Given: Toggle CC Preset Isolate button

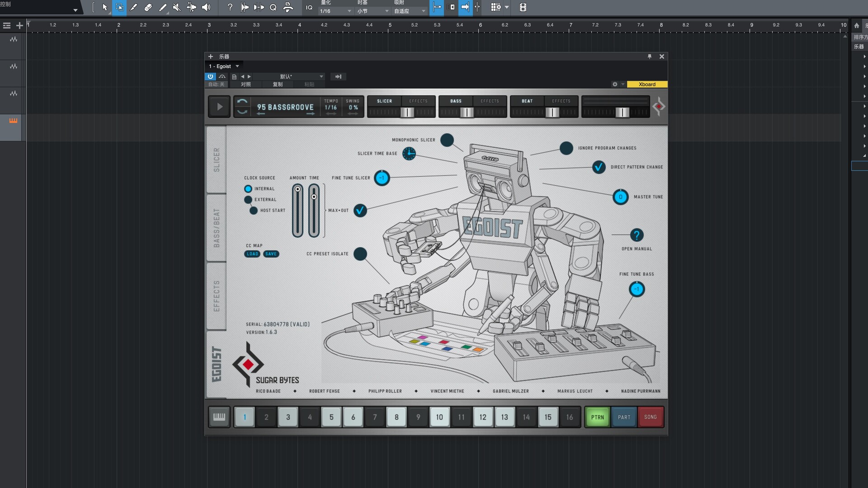Looking at the screenshot, I should click(360, 254).
